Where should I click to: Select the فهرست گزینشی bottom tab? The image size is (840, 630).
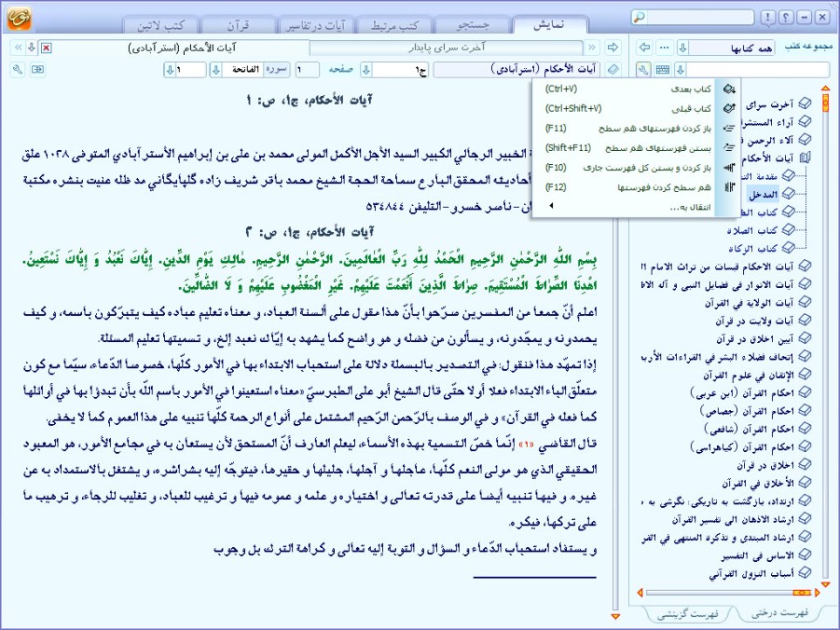688,614
